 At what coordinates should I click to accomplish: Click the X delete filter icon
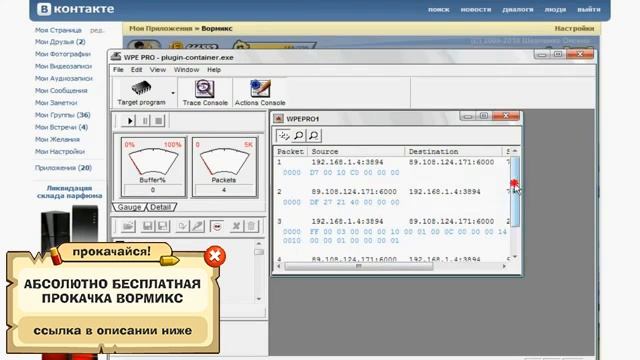click(236, 226)
